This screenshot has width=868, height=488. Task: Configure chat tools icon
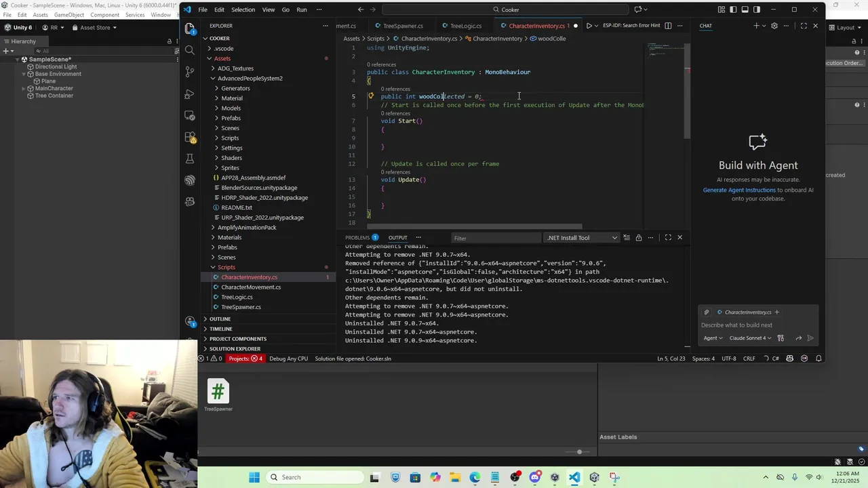point(781,338)
